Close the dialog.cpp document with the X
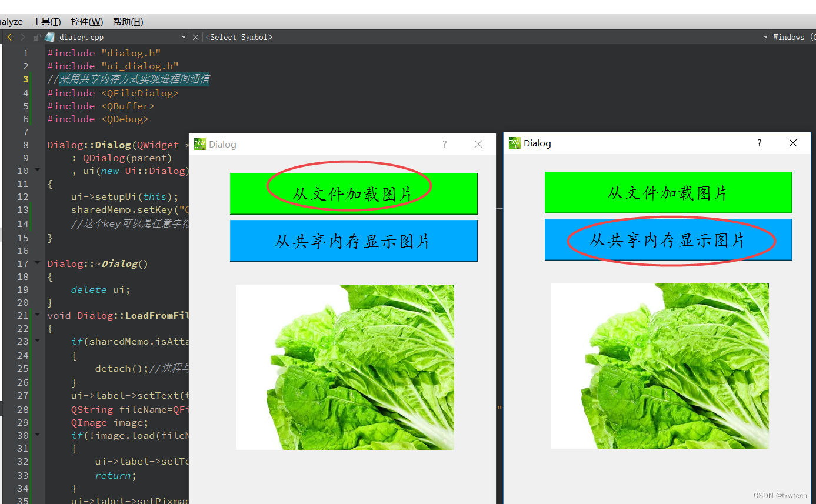The width and height of the screenshot is (816, 504). coord(196,37)
